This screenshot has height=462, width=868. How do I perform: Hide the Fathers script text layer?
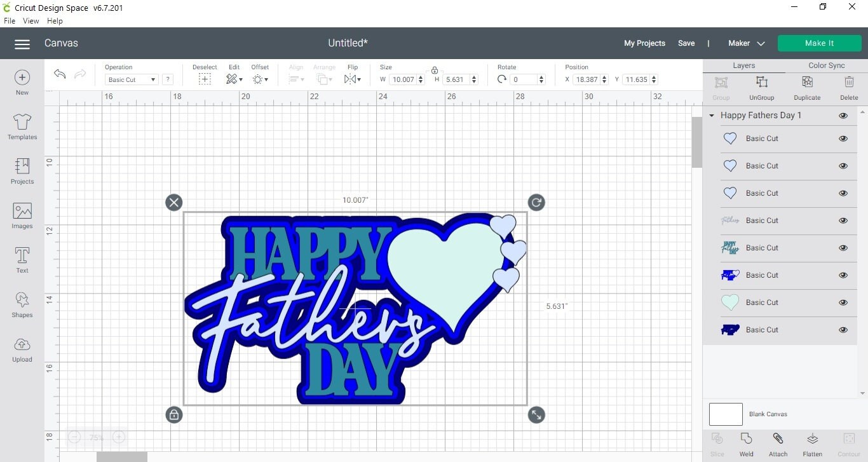click(843, 221)
